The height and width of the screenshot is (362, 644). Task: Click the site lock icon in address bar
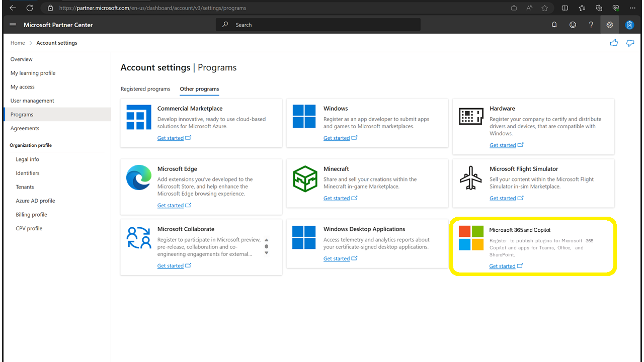[x=50, y=8]
